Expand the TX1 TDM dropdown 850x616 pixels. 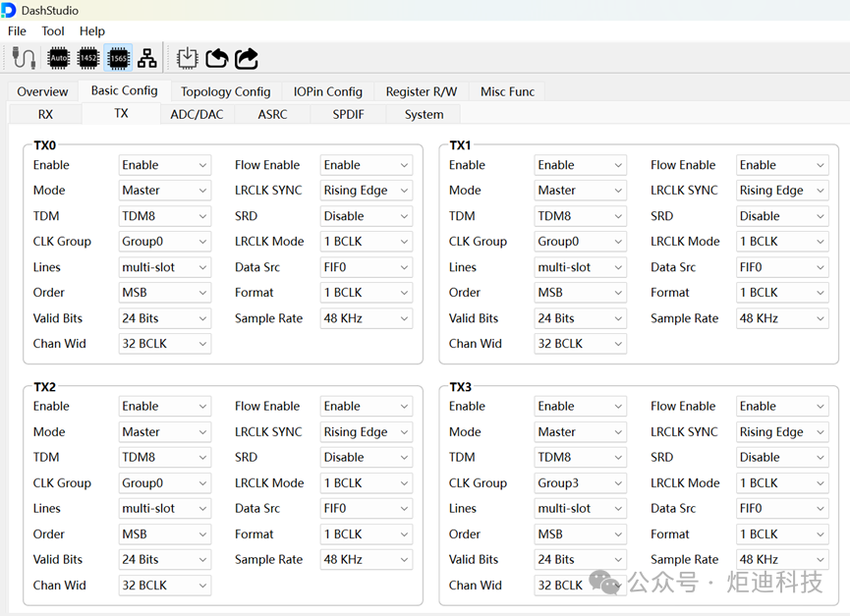point(580,216)
